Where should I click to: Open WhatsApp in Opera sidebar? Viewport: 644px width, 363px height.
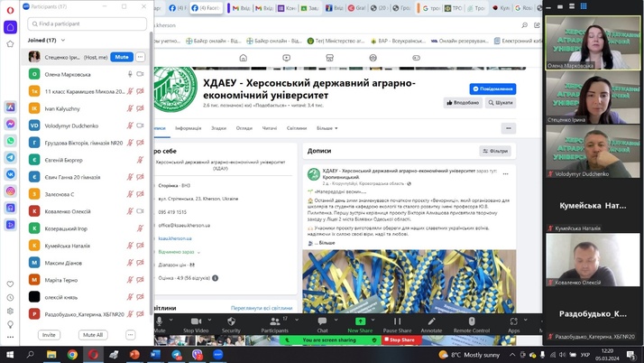tap(10, 141)
